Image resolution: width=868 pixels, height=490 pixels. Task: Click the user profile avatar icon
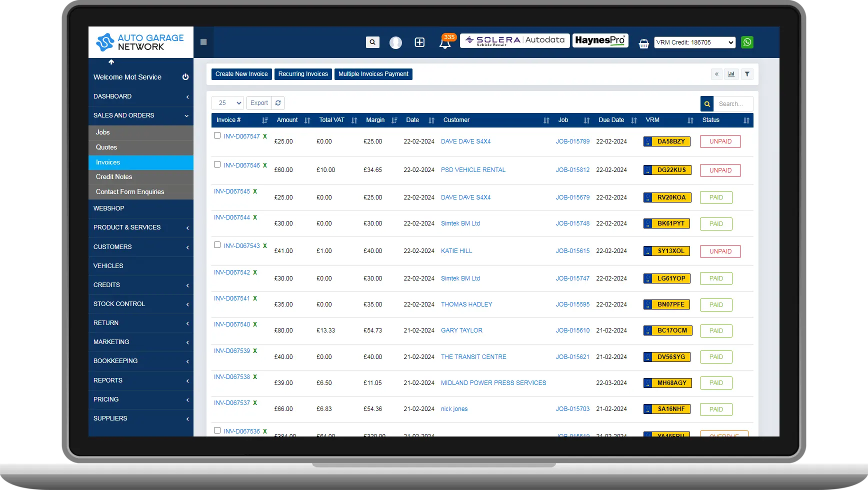click(x=395, y=42)
